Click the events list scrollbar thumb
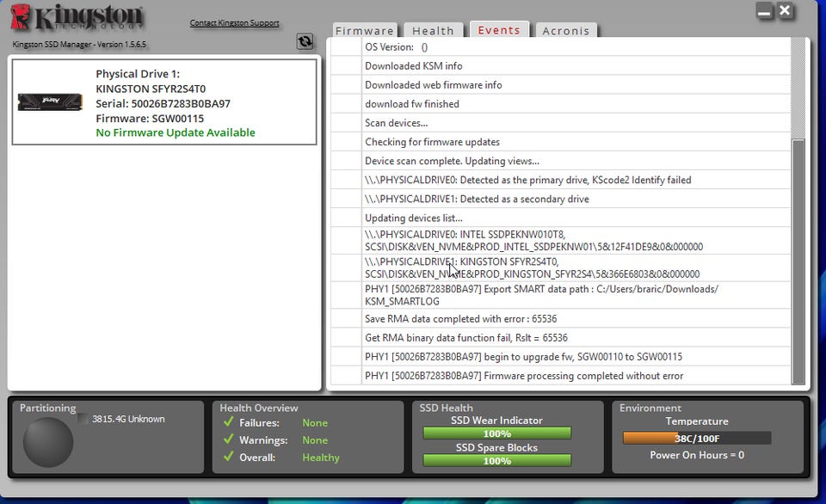The image size is (826, 504). pos(798,261)
